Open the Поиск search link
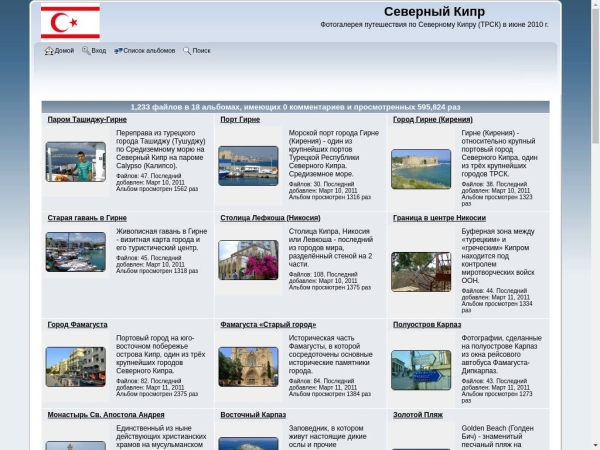 201,51
